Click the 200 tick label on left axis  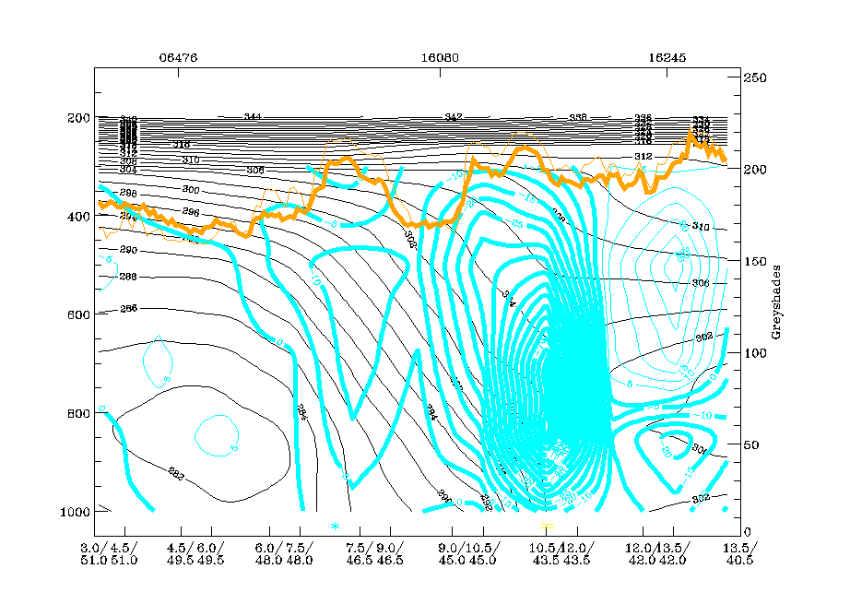pyautogui.click(x=77, y=118)
